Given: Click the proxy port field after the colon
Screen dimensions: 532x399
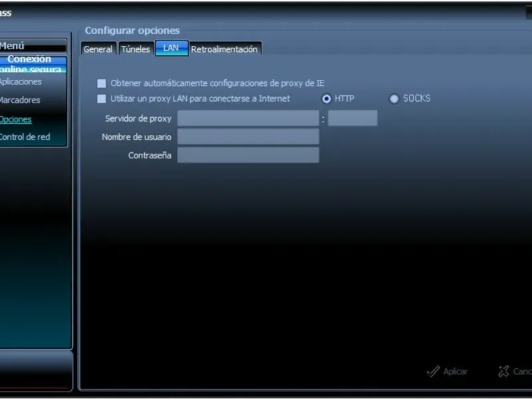Looking at the screenshot, I should click(352, 118).
